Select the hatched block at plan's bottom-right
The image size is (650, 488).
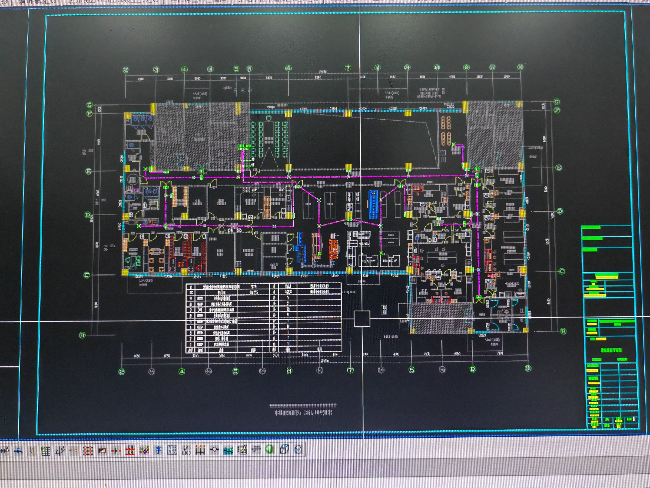tap(439, 320)
